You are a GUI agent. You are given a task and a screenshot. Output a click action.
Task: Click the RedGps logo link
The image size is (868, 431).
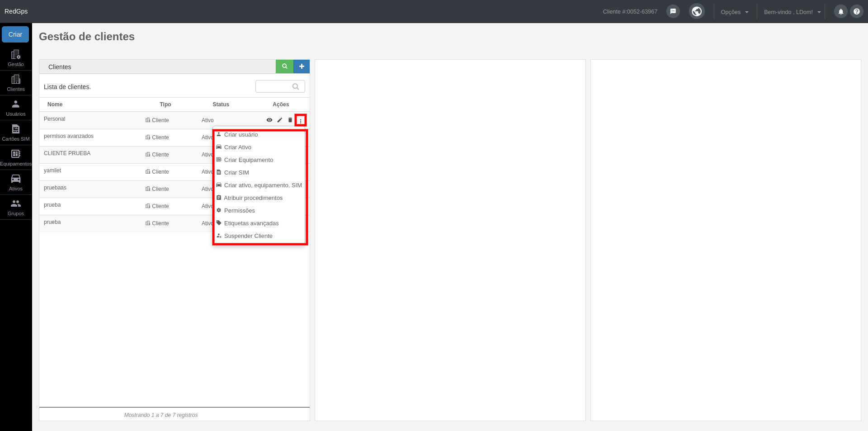point(16,11)
